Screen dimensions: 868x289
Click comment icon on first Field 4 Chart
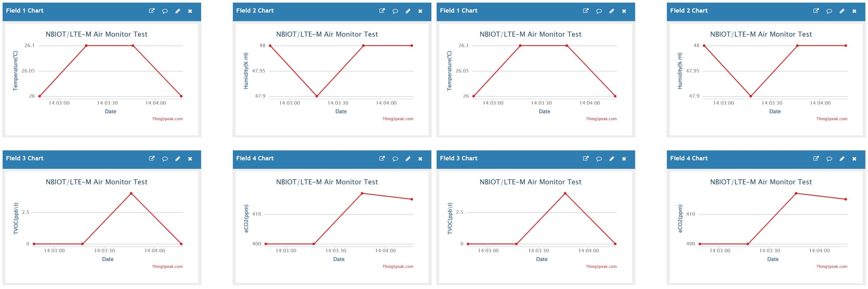tap(395, 159)
